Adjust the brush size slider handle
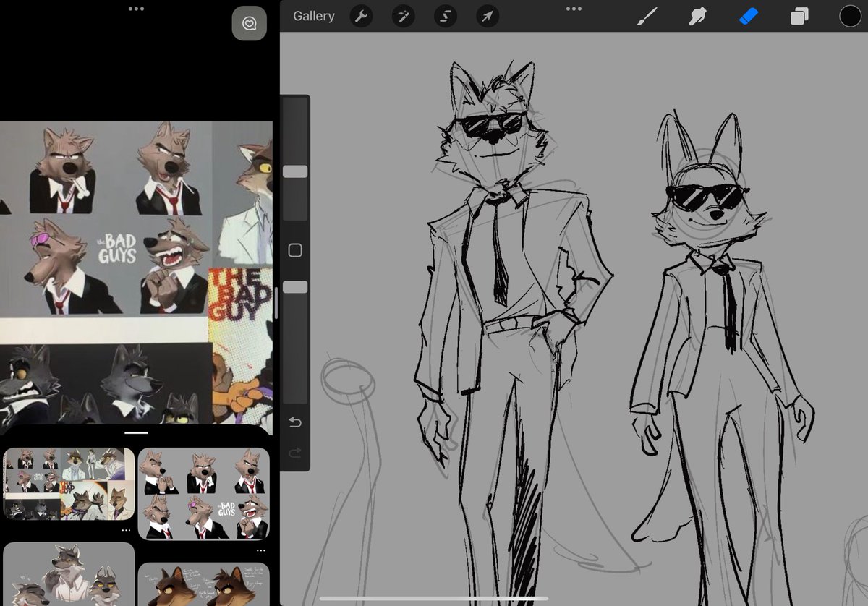This screenshot has height=606, width=868. [x=295, y=171]
